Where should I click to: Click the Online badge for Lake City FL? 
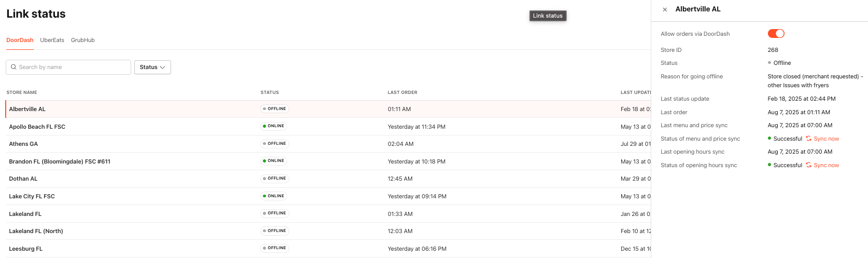pyautogui.click(x=274, y=196)
